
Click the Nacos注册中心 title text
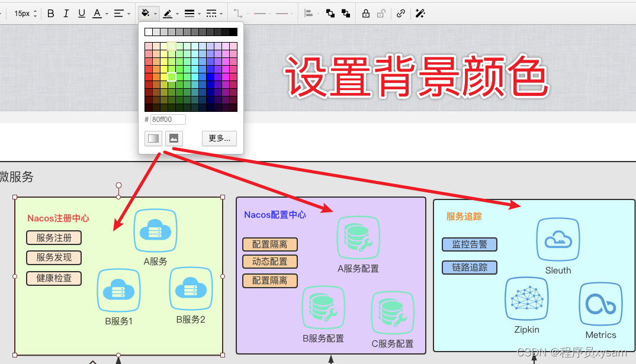[59, 218]
